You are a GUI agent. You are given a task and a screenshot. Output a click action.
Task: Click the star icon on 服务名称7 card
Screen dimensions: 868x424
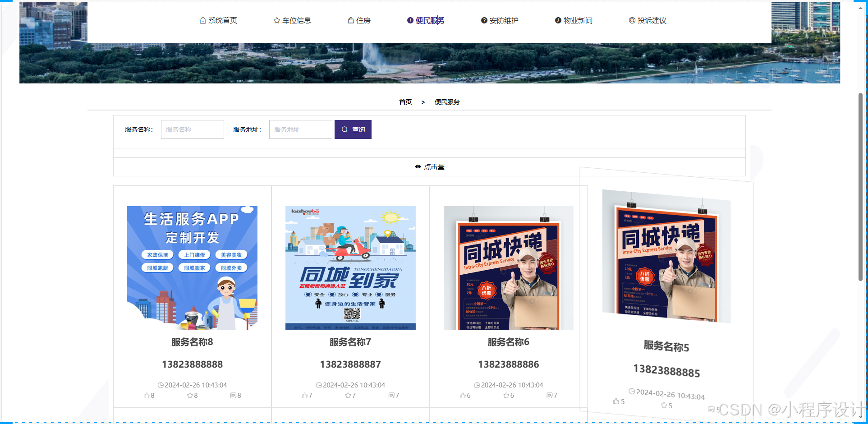[348, 396]
